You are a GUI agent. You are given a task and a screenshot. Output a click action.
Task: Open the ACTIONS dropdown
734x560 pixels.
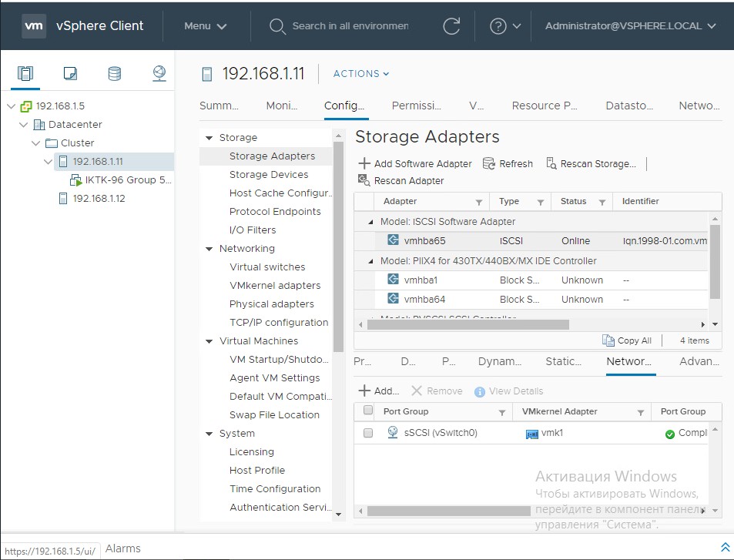pos(361,73)
